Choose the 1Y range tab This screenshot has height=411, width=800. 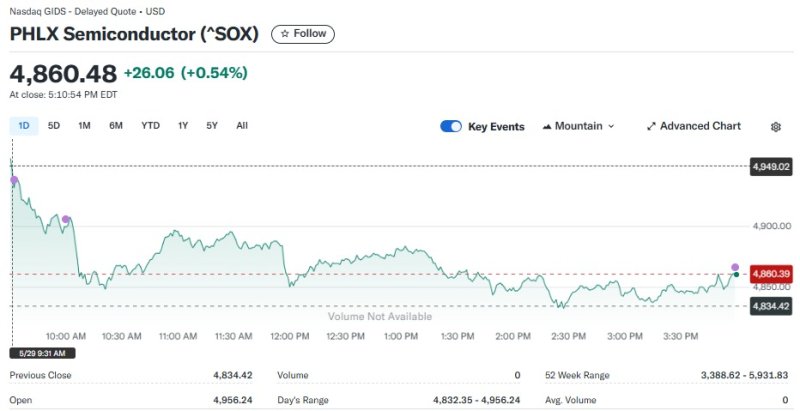(183, 126)
